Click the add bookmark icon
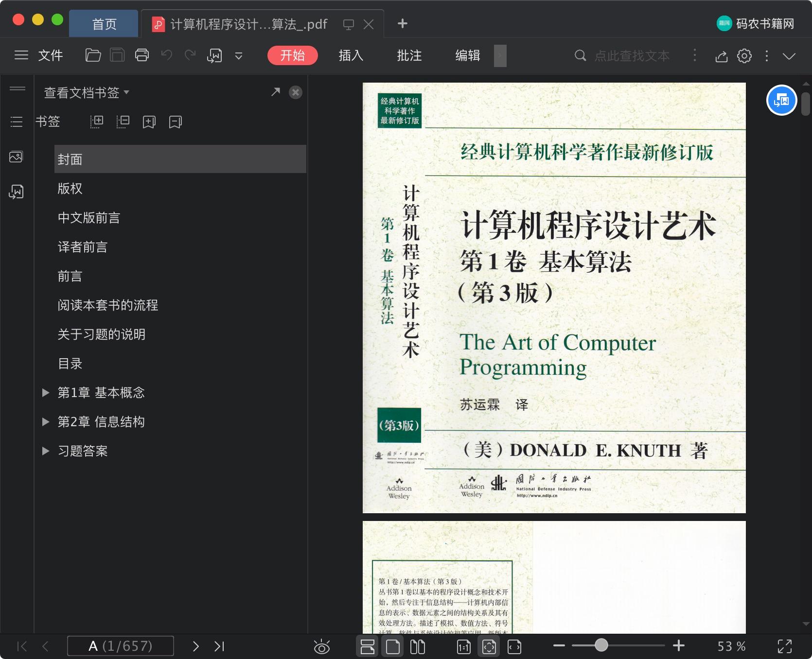 (x=149, y=122)
